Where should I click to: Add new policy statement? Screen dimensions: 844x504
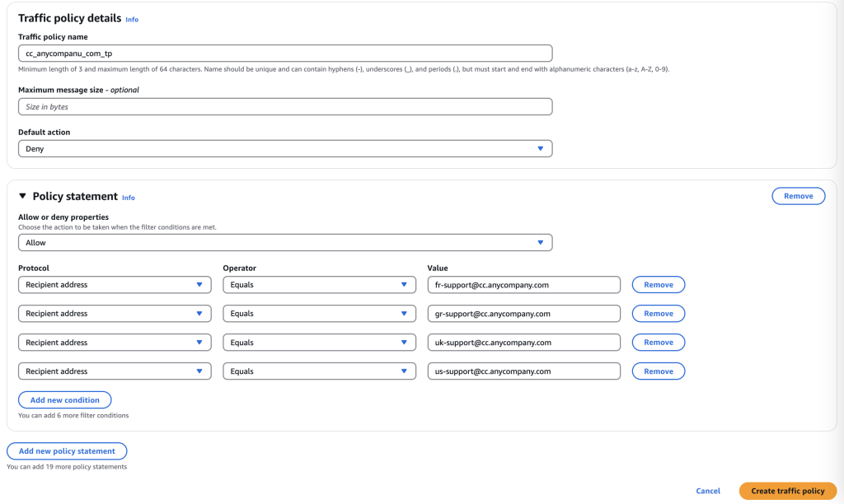coord(67,451)
